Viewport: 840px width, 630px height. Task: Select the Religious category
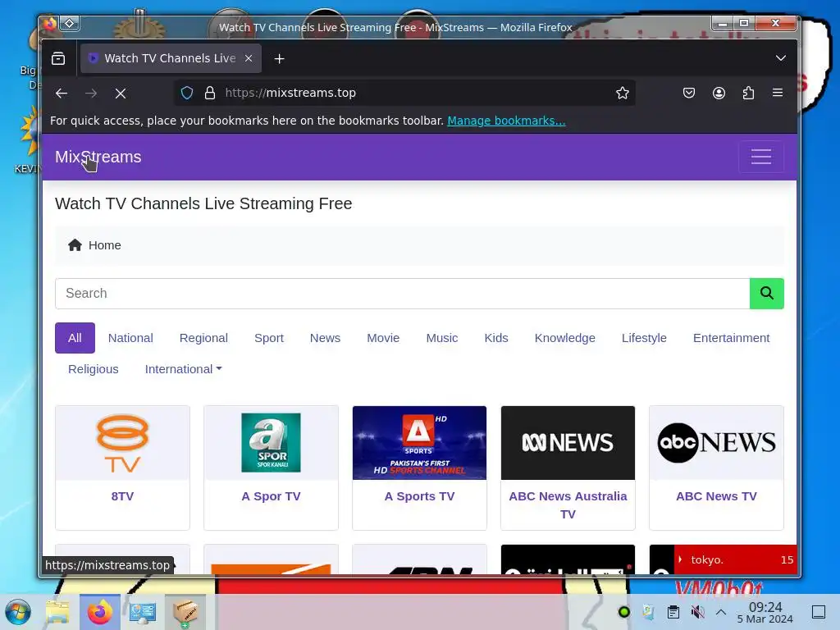[94, 369]
